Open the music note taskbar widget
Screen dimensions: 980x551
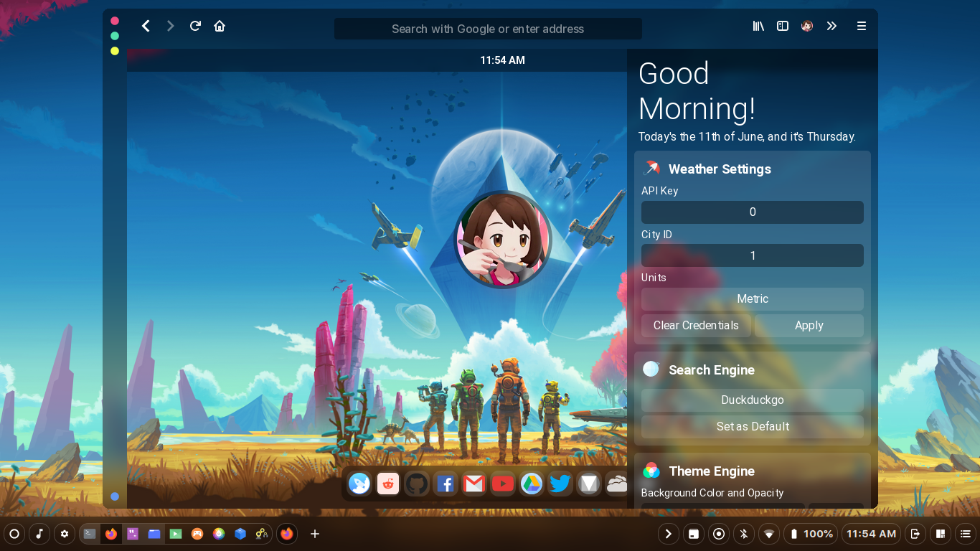click(39, 534)
